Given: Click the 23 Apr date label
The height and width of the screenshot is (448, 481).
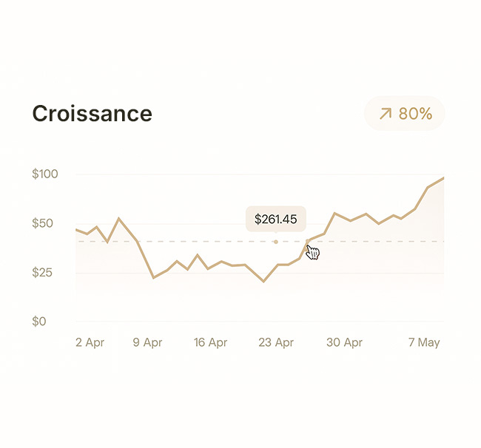Looking at the screenshot, I should [x=276, y=342].
